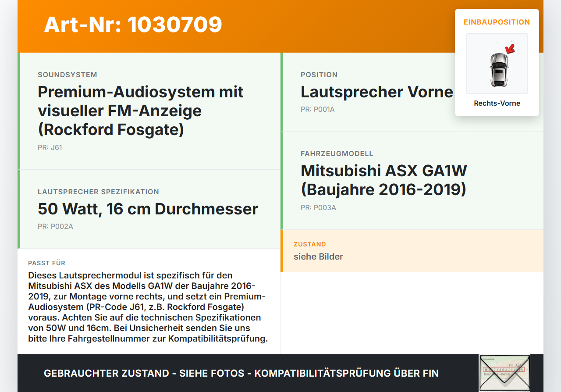Select the red arrow car top-view icon
Viewport: 561px width, 392px height.
pyautogui.click(x=497, y=64)
